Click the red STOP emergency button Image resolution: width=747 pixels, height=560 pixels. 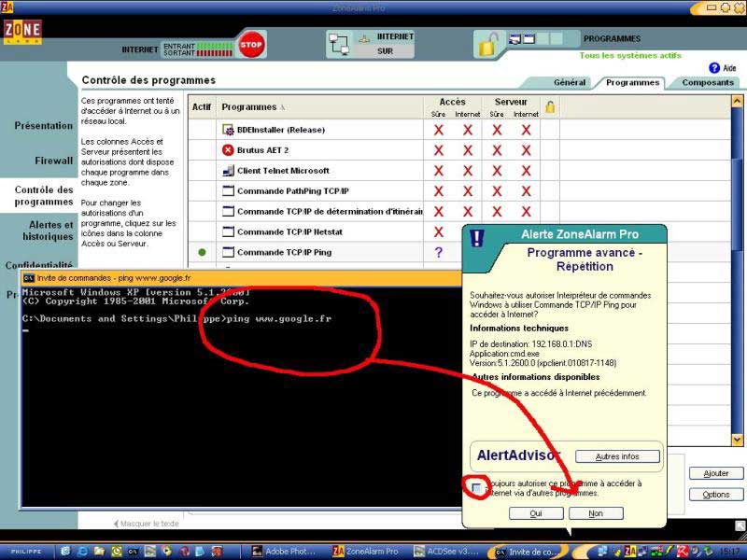(250, 45)
